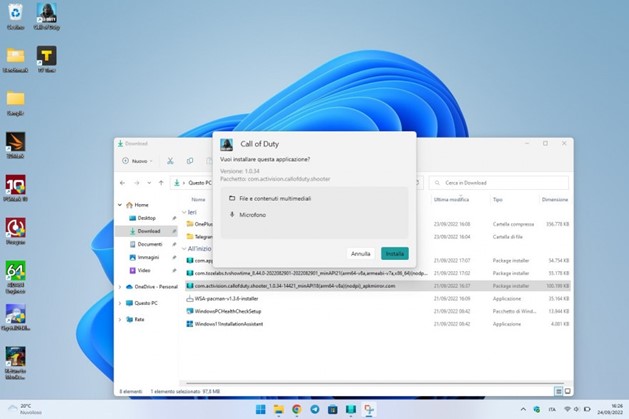Select Documenti in the navigation pane
629x419 pixels.
146,244
